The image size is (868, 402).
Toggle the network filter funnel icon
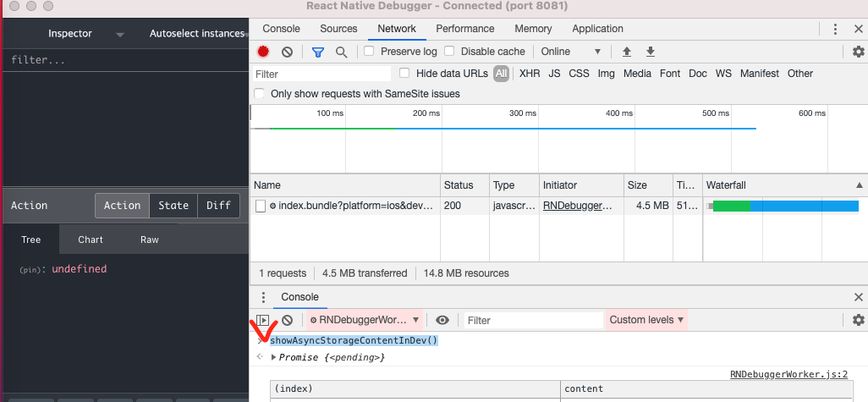click(318, 52)
